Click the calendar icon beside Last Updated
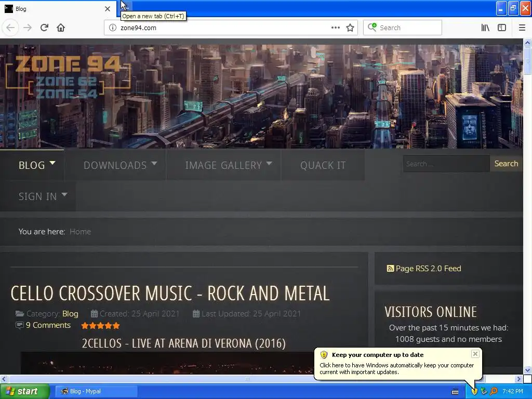The height and width of the screenshot is (399, 532). (x=196, y=314)
